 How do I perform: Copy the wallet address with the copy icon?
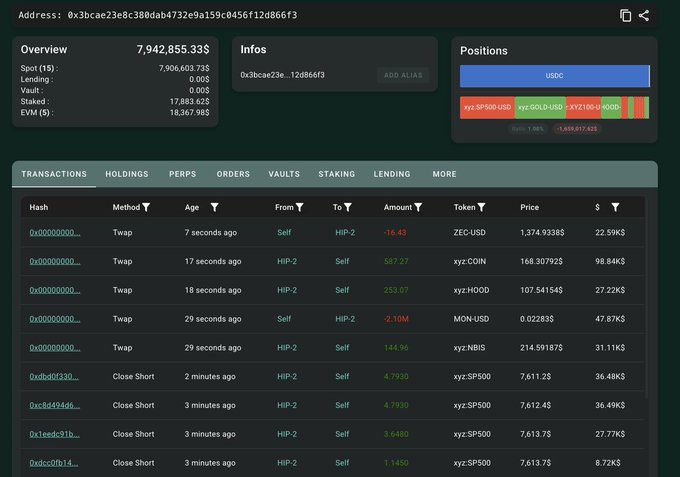pos(625,16)
